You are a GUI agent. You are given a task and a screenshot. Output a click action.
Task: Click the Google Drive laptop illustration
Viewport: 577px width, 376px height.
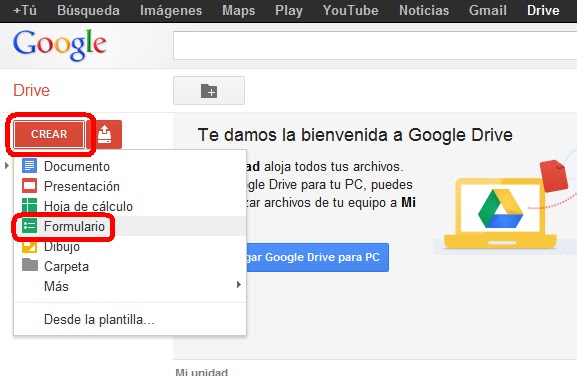(x=500, y=213)
